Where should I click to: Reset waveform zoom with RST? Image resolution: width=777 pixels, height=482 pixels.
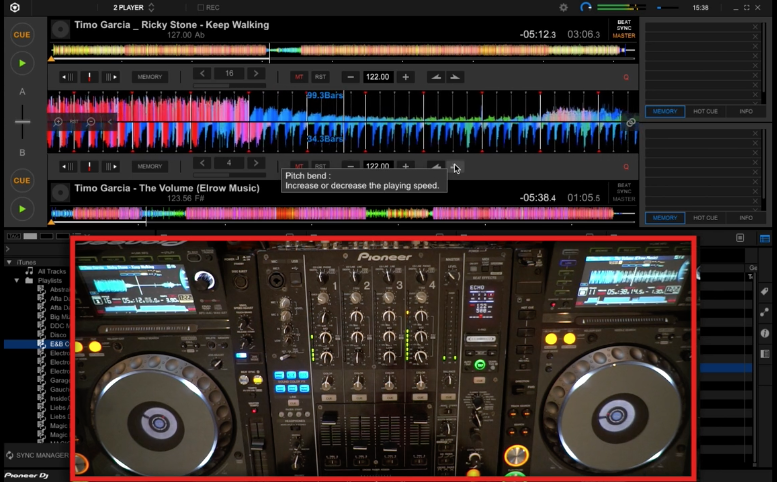pyautogui.click(x=74, y=121)
